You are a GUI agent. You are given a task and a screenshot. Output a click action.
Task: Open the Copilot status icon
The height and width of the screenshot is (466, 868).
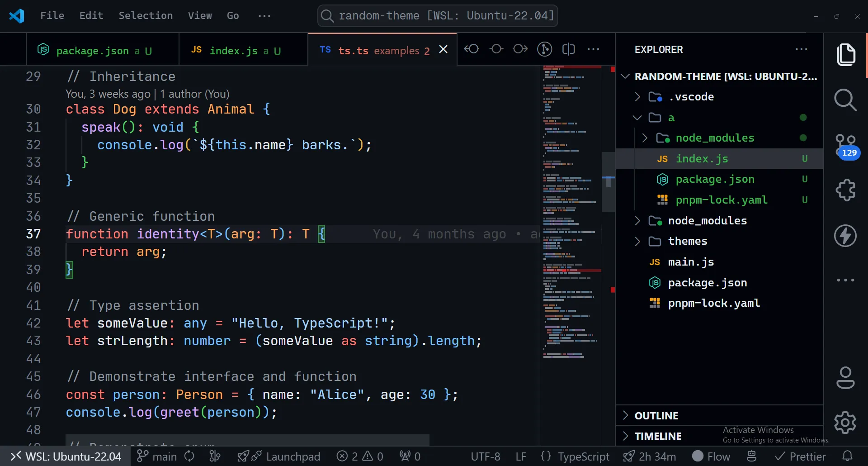pyautogui.click(x=751, y=456)
